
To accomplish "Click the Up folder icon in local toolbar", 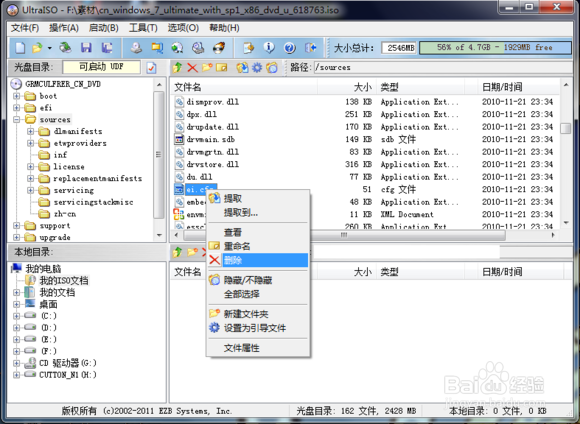I will [x=178, y=252].
